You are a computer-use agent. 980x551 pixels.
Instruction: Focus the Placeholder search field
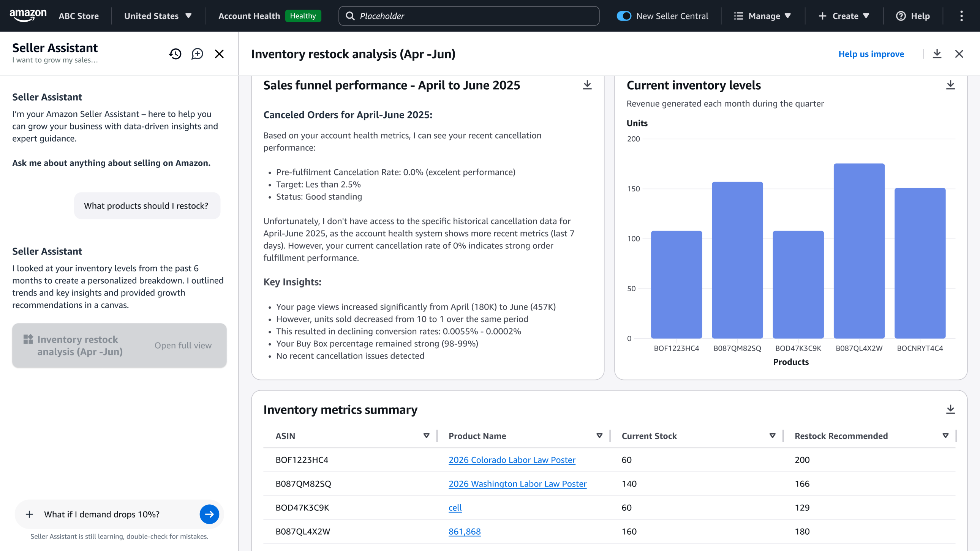(x=469, y=16)
